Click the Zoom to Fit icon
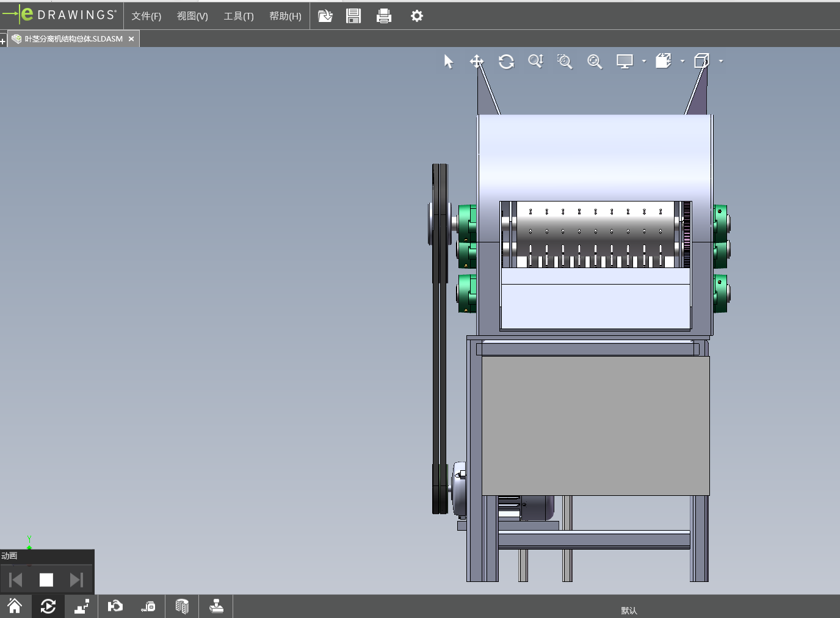 [595, 62]
